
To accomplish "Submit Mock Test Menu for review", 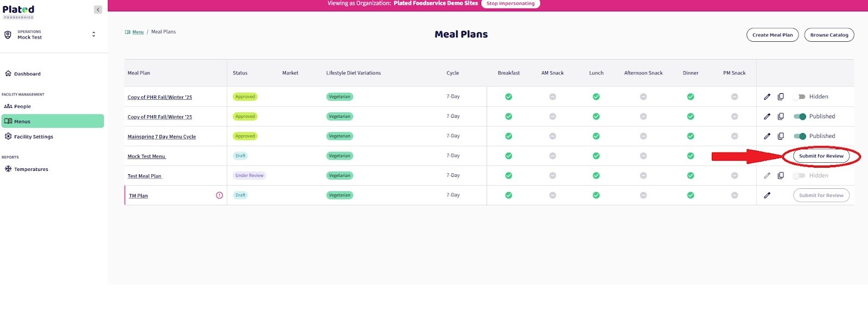I will (x=821, y=156).
